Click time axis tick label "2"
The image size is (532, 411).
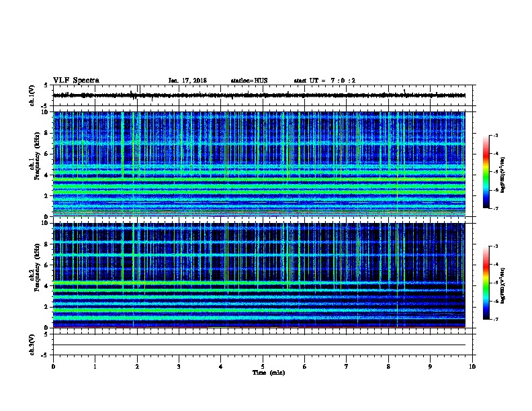[x=137, y=367]
